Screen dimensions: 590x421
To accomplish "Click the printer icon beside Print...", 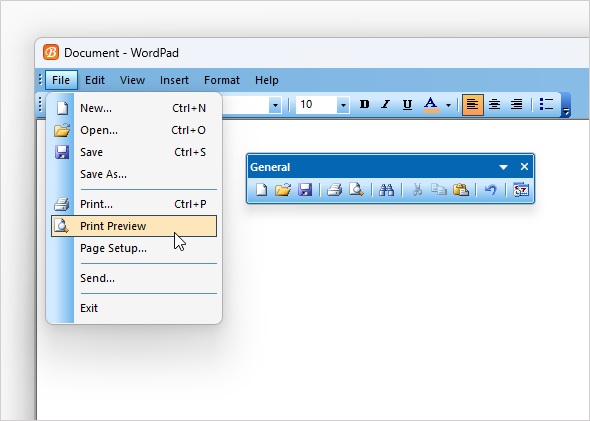I will (x=61, y=204).
